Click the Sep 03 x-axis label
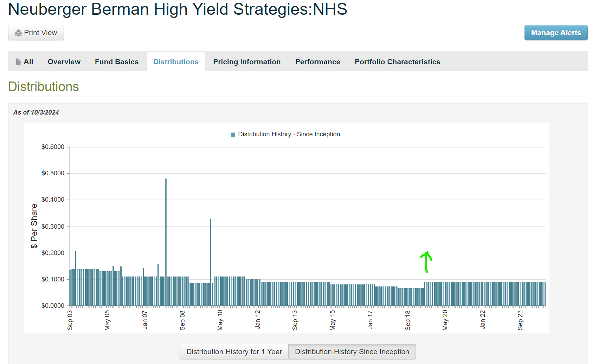Screen dimensions: 592x364 click(70, 320)
